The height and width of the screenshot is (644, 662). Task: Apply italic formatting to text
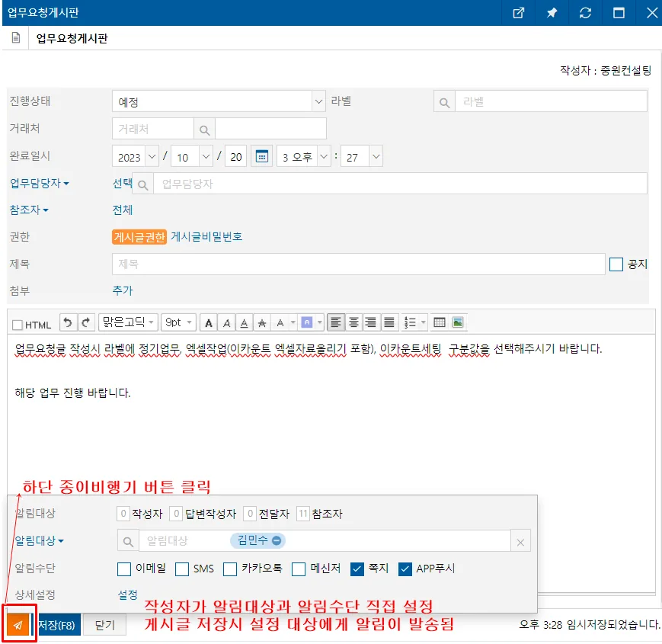pyautogui.click(x=227, y=323)
